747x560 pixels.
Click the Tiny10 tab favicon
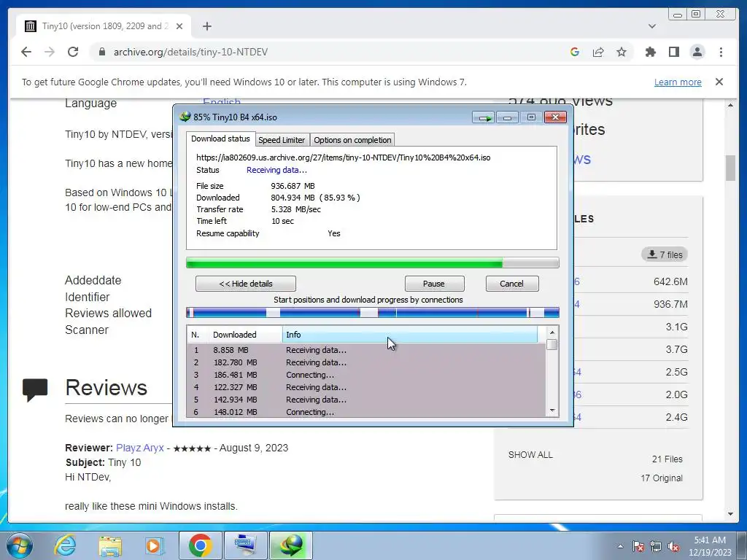pyautogui.click(x=31, y=26)
